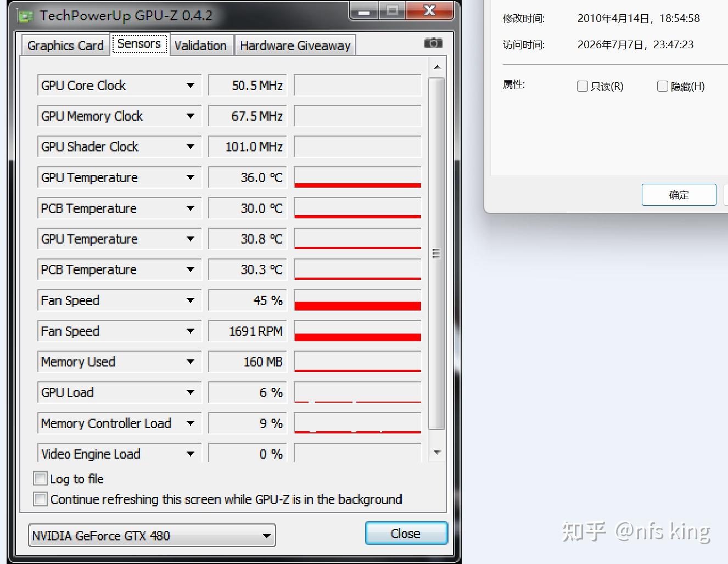Open the GPU Core Clock sensor dropdown
Image resolution: width=728 pixels, height=564 pixels.
click(190, 85)
